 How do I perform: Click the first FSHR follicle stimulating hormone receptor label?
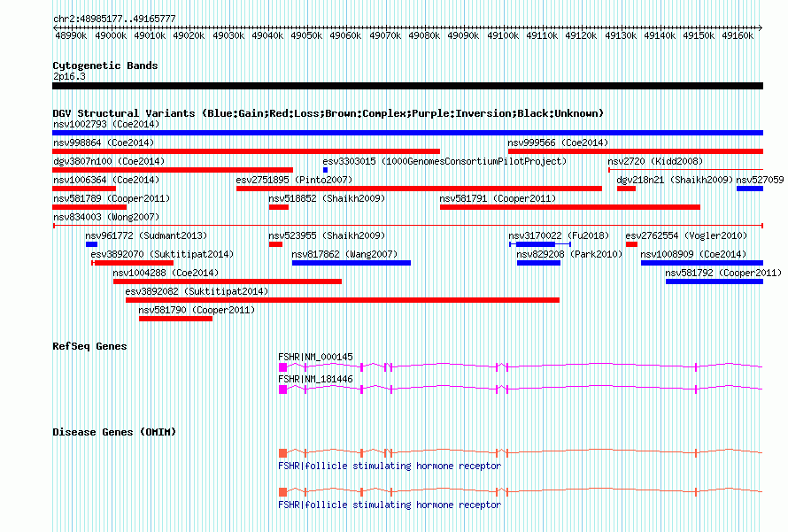click(x=390, y=466)
